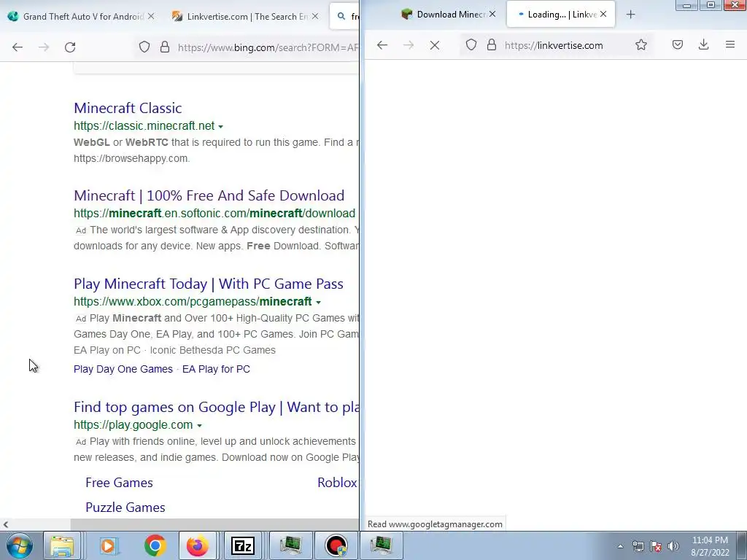Open the Free Games related search

119,483
